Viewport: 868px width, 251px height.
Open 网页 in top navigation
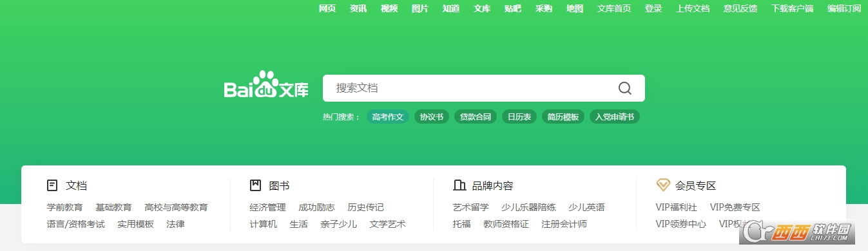pos(327,8)
